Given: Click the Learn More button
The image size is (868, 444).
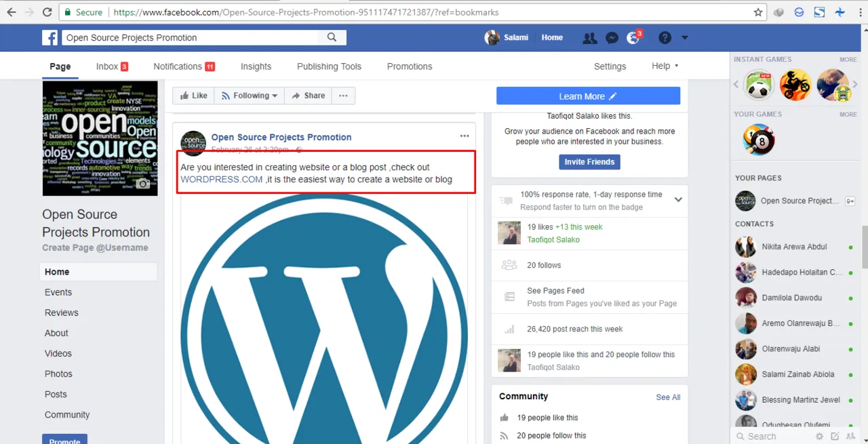Looking at the screenshot, I should pos(588,96).
